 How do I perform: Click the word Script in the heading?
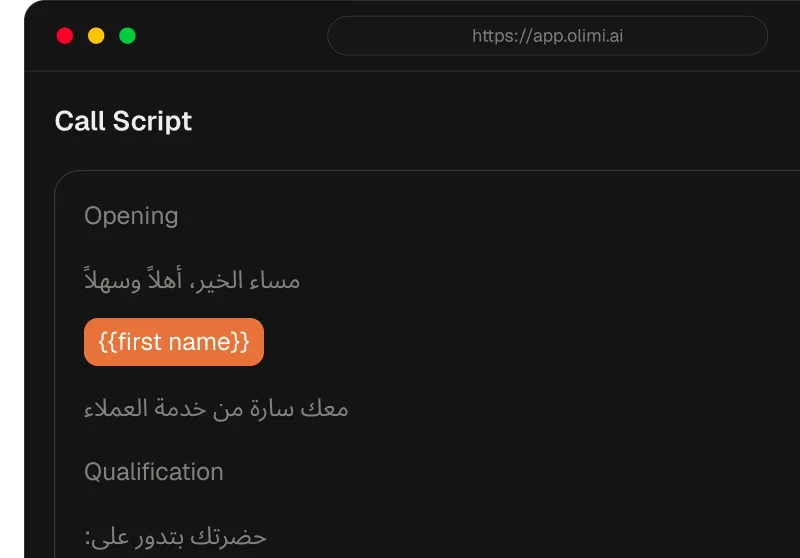pyautogui.click(x=152, y=121)
